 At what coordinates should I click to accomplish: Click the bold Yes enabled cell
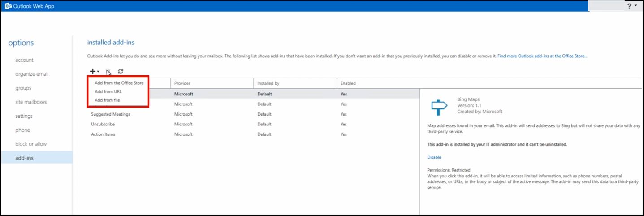[344, 94]
